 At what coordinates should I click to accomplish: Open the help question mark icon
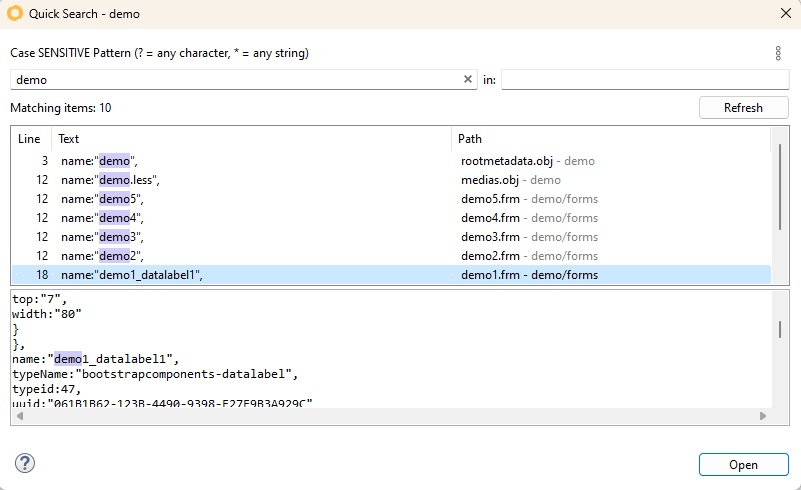25,463
